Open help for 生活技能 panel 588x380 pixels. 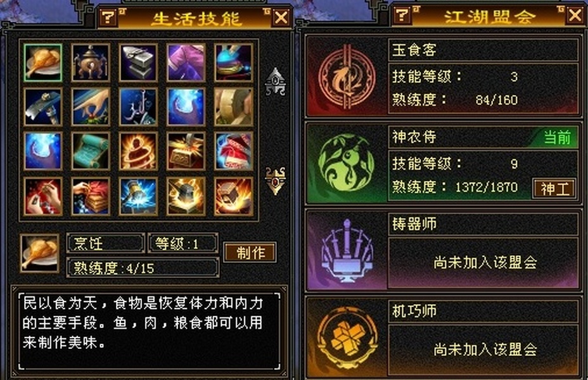pos(108,17)
